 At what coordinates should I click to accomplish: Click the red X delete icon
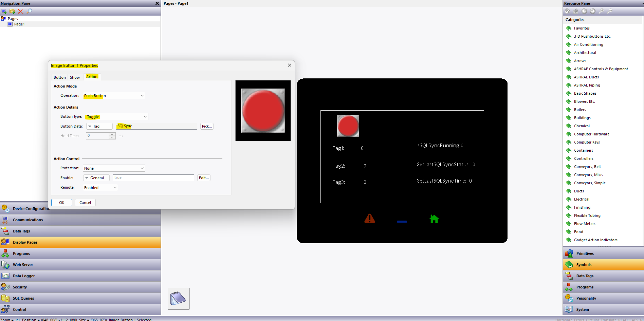click(21, 11)
